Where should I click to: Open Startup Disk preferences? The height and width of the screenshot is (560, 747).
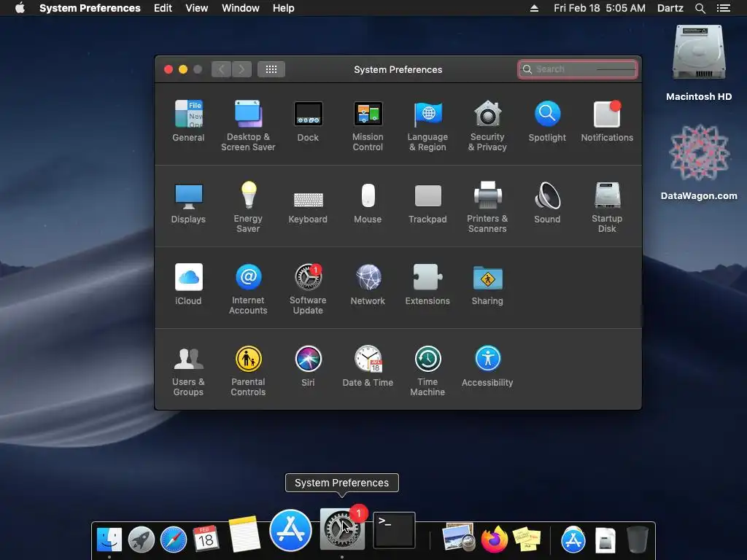[x=606, y=207]
